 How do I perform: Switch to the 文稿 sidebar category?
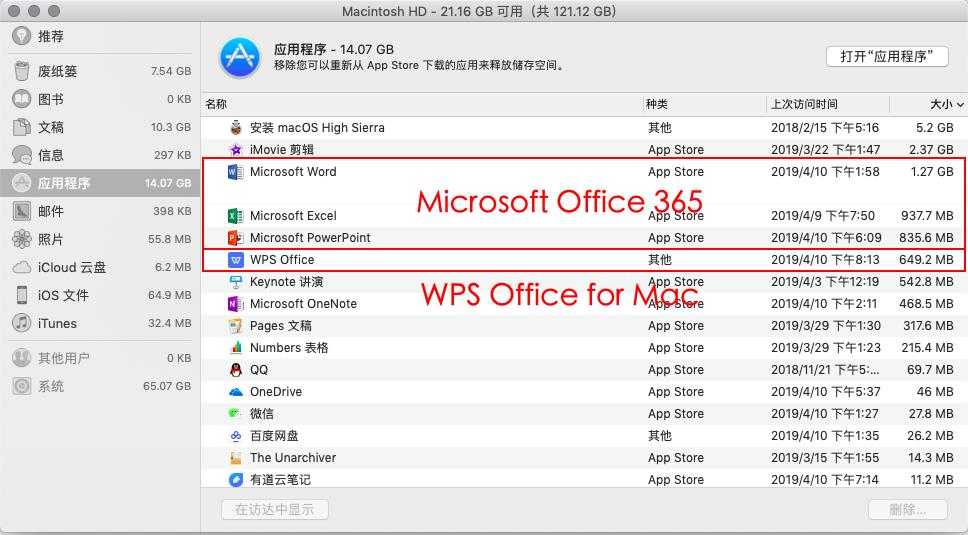100,127
